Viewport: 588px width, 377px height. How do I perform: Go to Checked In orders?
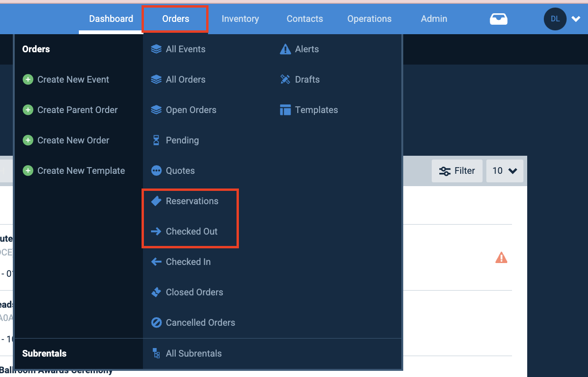188,262
